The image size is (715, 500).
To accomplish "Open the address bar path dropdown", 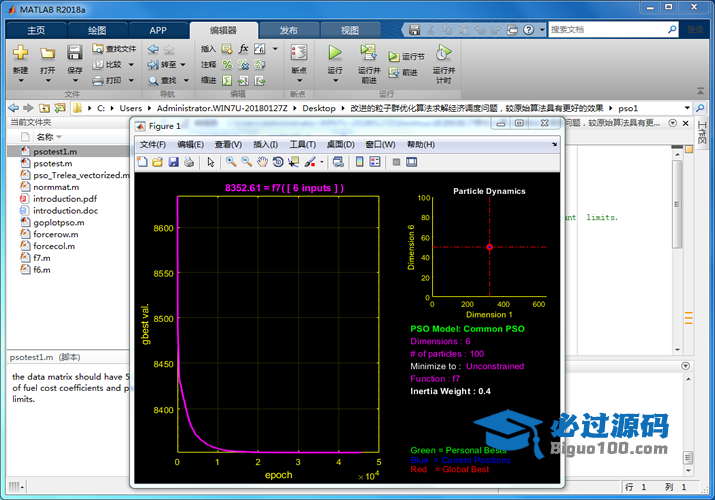I will pyautogui.click(x=687, y=108).
